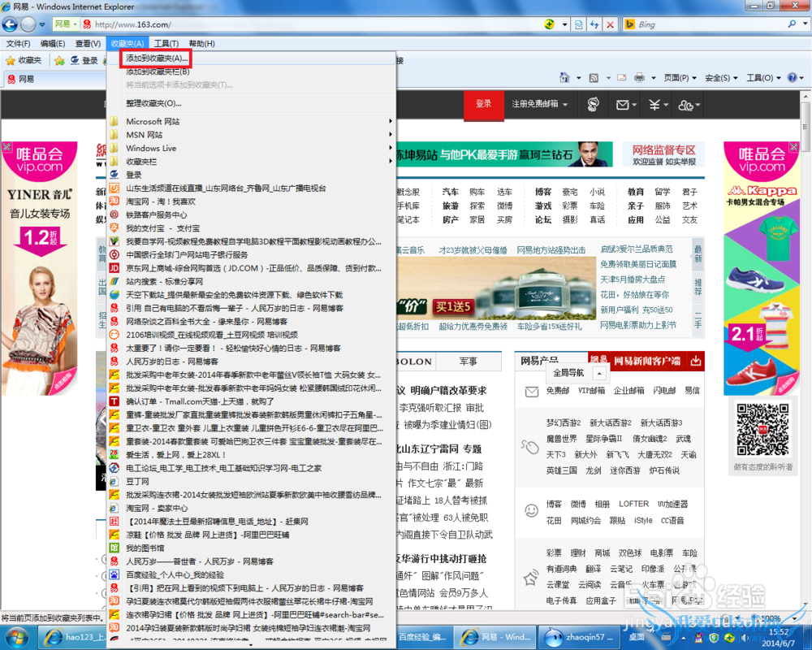The image size is (812, 650).
Task: Click the mail envelope icon in NetEase header
Action: (623, 104)
